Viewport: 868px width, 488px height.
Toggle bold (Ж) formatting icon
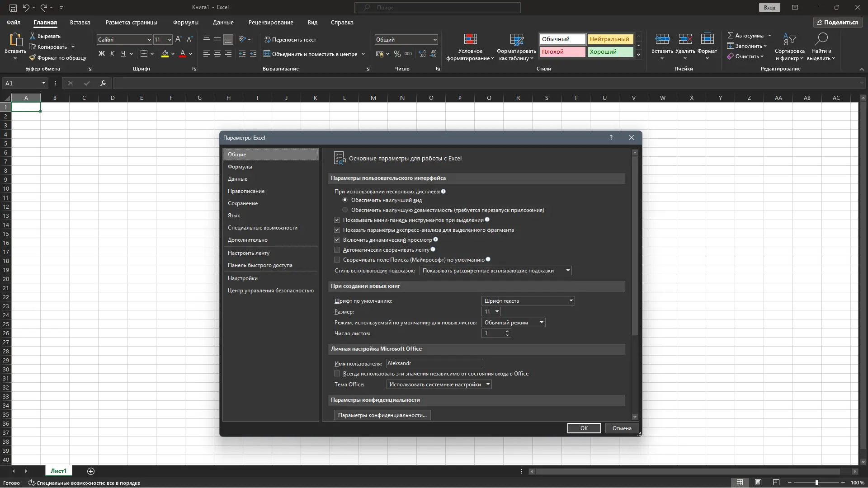tap(101, 54)
